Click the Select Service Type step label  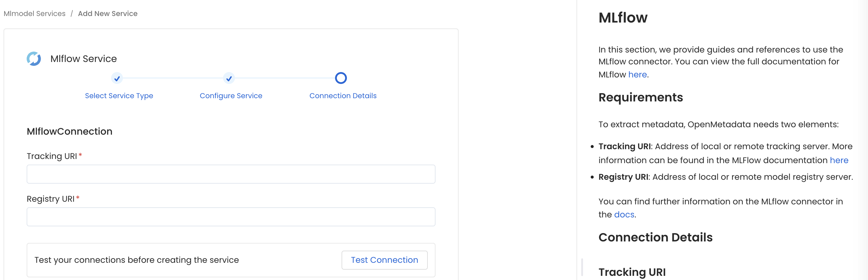tap(119, 96)
